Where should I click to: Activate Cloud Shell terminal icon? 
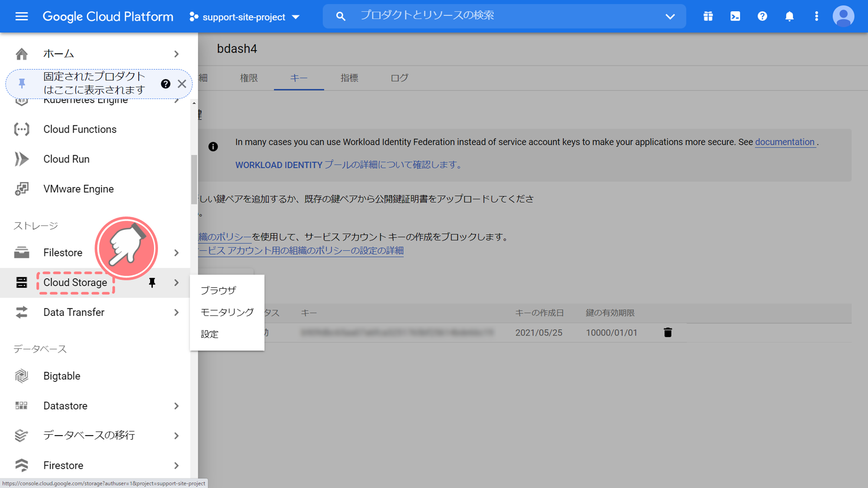click(x=735, y=16)
